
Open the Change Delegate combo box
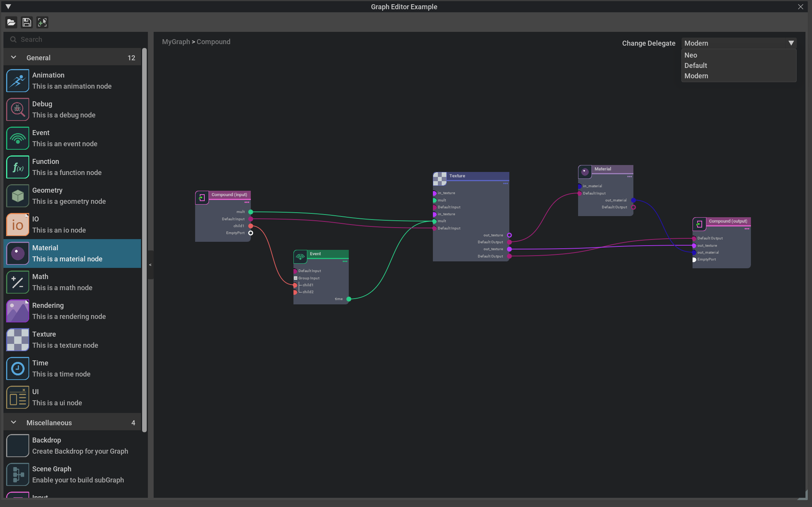coord(738,43)
